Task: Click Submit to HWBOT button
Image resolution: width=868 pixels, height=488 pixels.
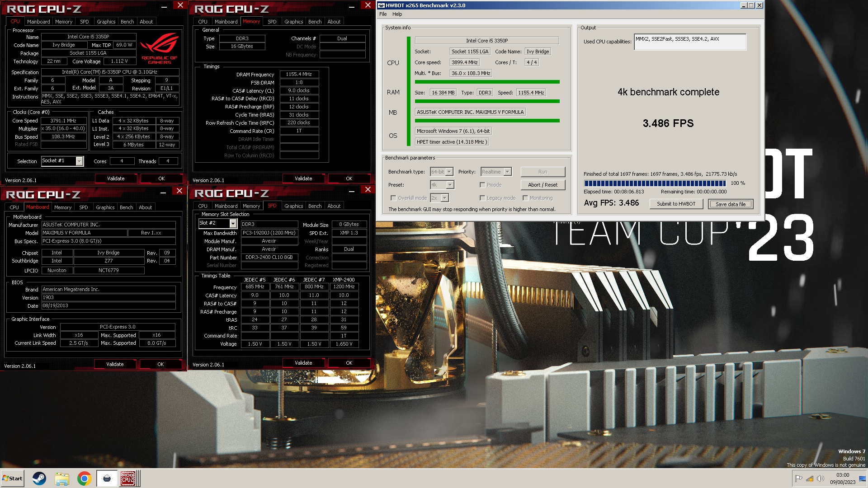Action: coord(676,204)
